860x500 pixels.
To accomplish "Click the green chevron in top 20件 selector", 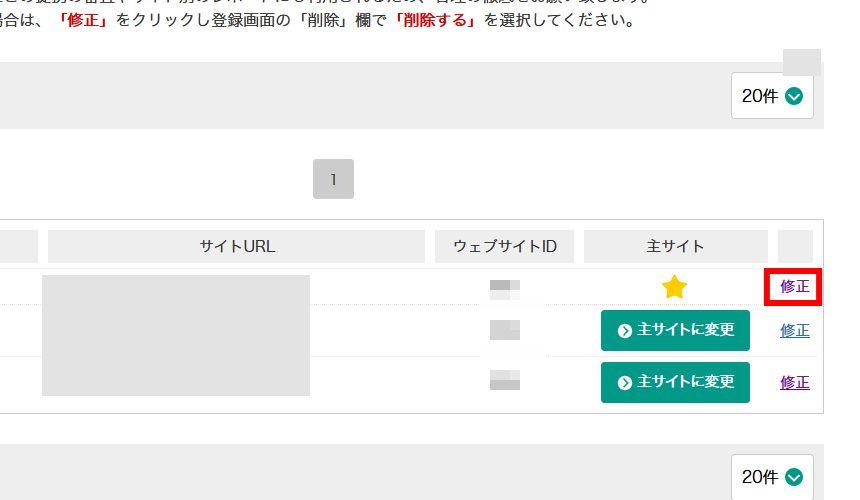I will tap(794, 96).
